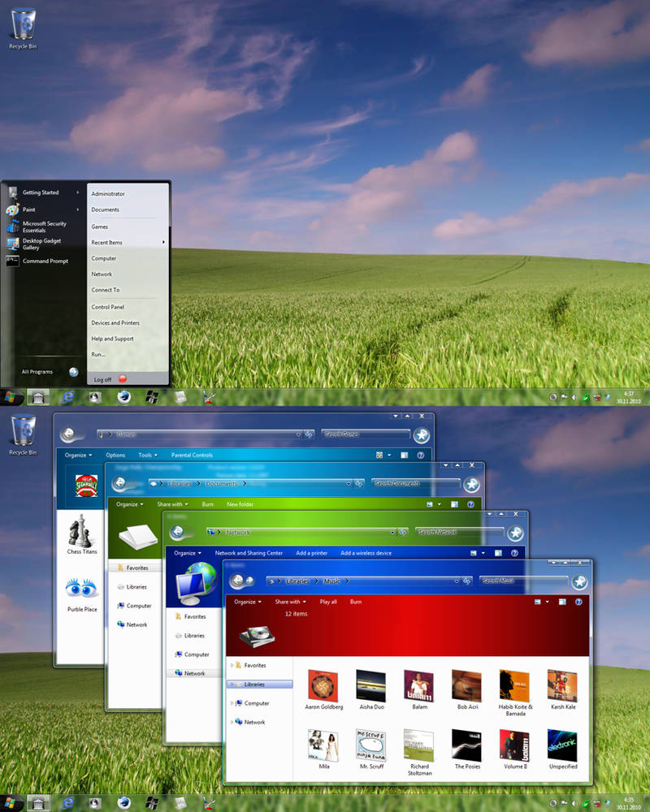Open Devices and Printers from Start menu

115,323
